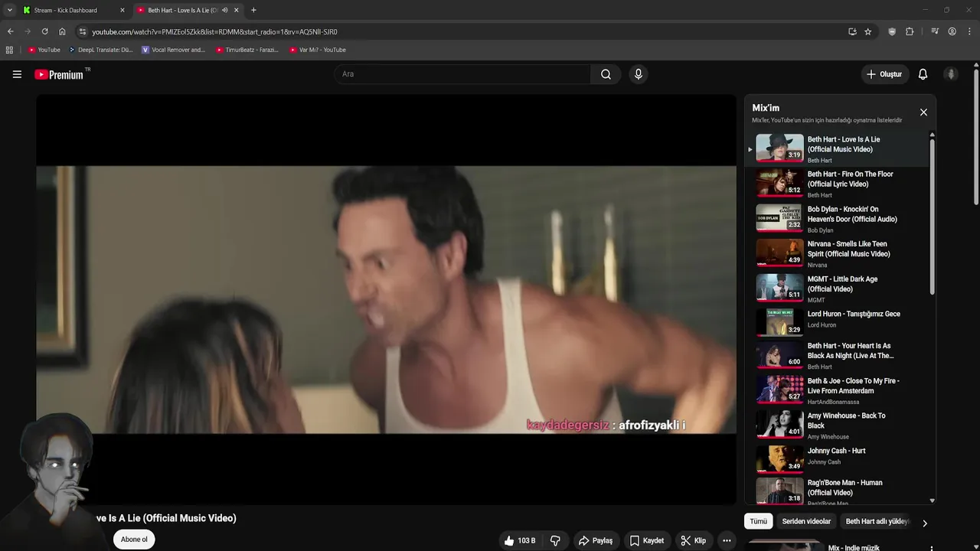Open more actions three-dot menu under video

click(727, 540)
